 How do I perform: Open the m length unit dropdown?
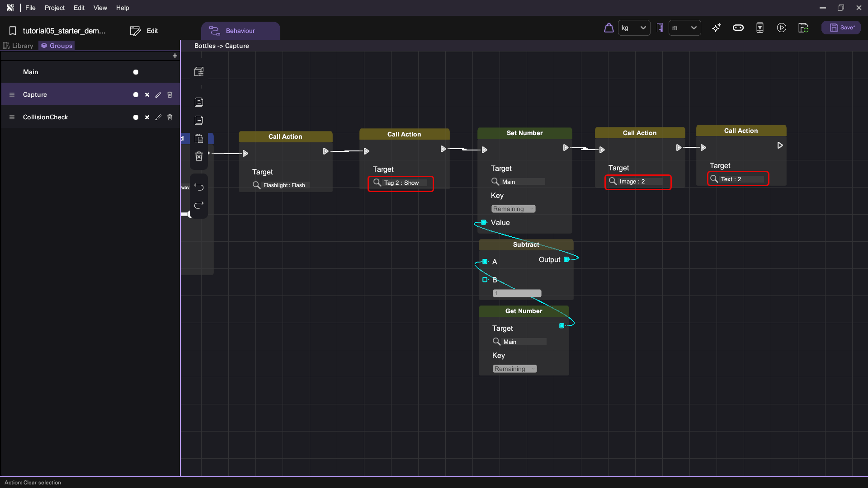pos(684,28)
